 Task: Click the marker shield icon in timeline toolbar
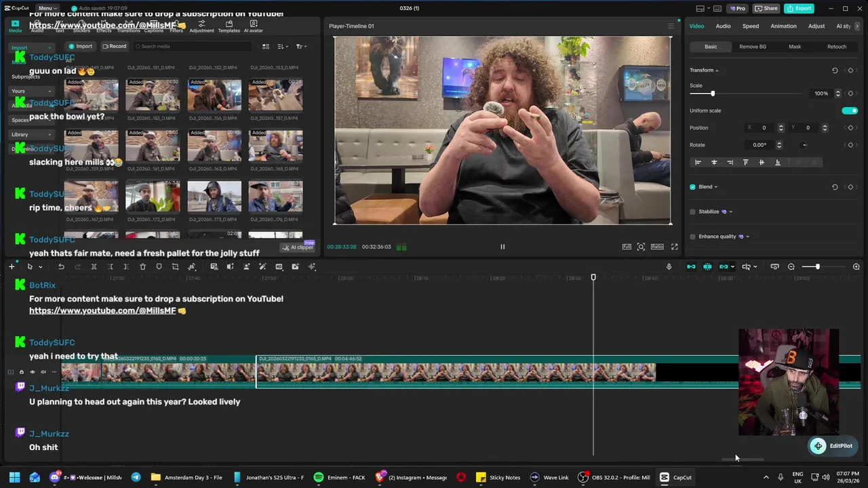[159, 267]
